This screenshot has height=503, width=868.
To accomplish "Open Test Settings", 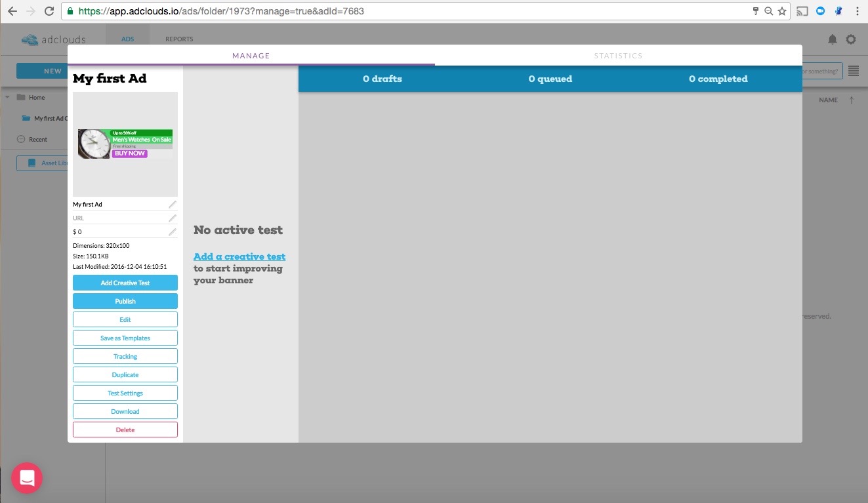I will click(x=125, y=393).
